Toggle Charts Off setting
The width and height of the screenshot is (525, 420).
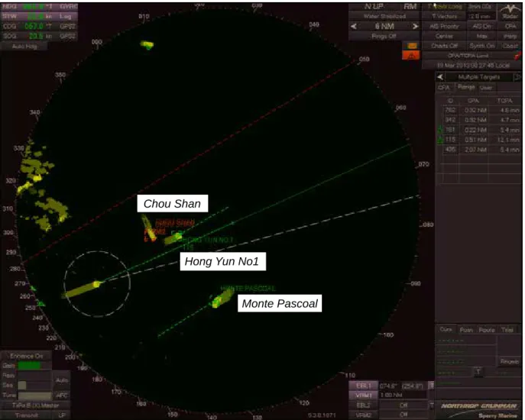444,46
